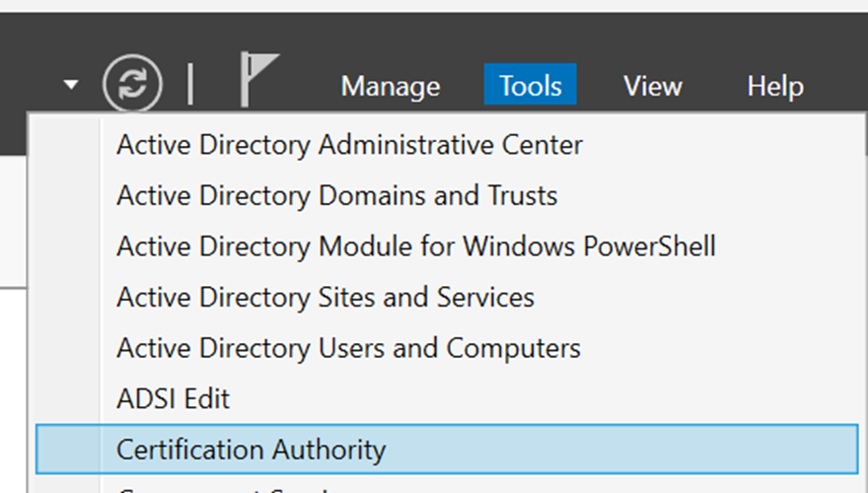Viewport: 868px width, 493px height.
Task: Pick Sites and Services from Tools list
Action: click(325, 297)
